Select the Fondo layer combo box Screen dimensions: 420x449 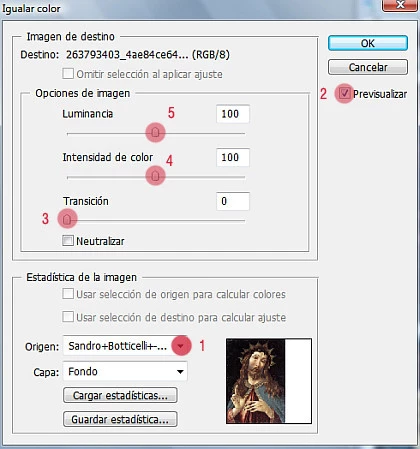coord(125,371)
